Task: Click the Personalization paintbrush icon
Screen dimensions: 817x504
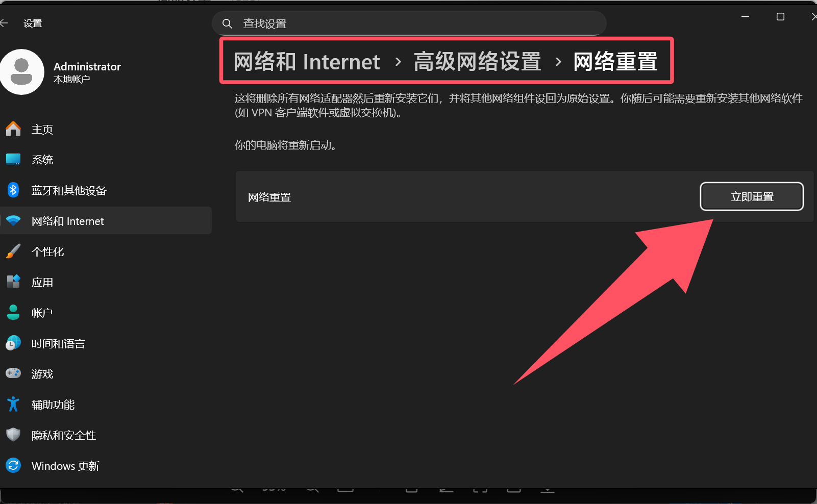Action: pyautogui.click(x=13, y=251)
